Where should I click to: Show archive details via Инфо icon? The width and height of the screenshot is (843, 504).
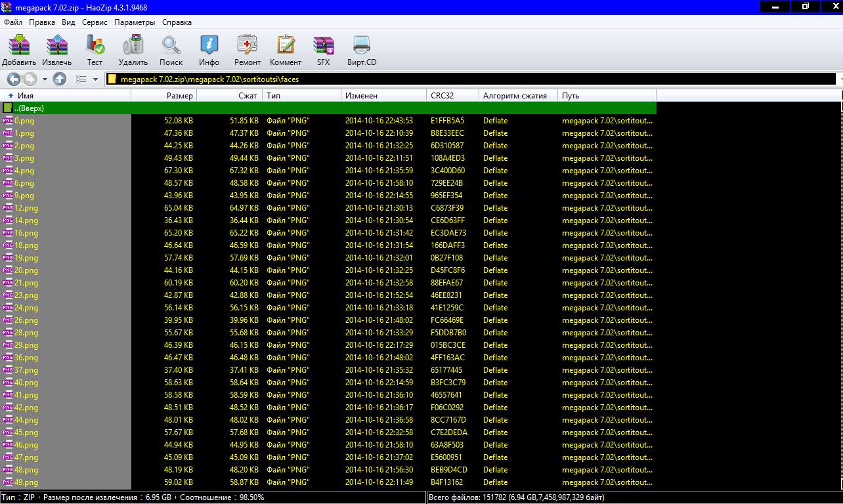pos(209,46)
